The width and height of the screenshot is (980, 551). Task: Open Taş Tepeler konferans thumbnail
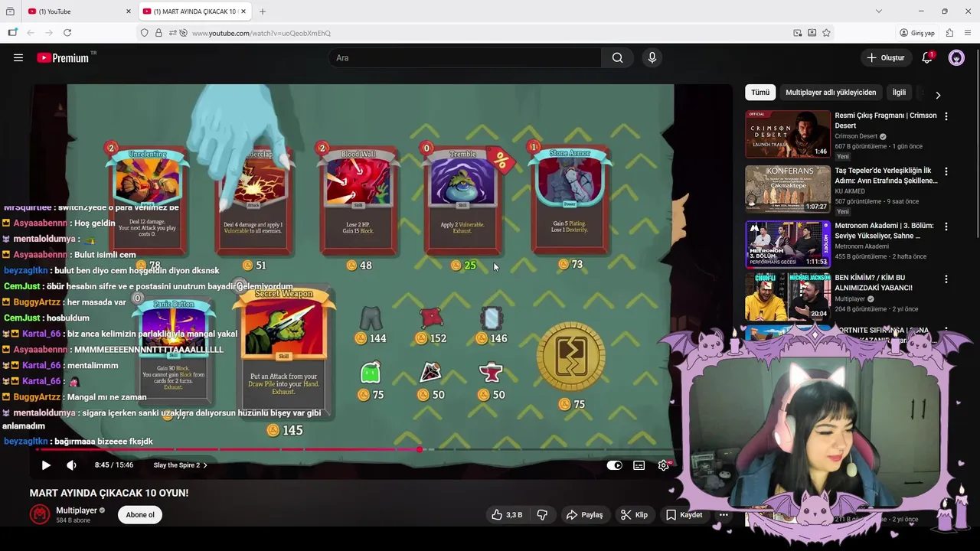[x=788, y=189]
